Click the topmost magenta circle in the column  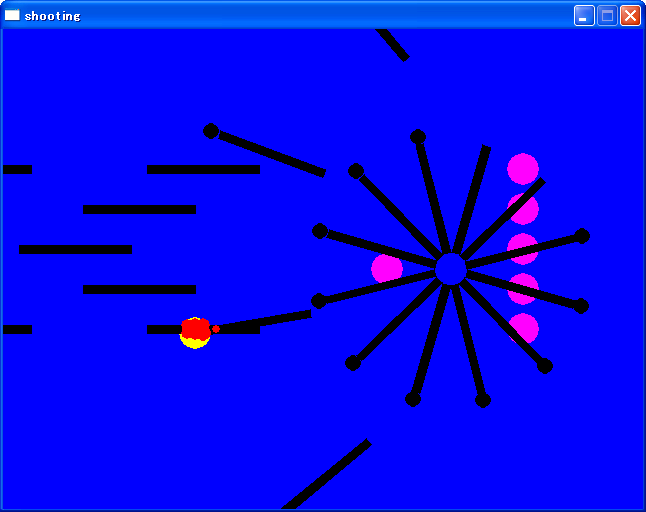(x=523, y=169)
